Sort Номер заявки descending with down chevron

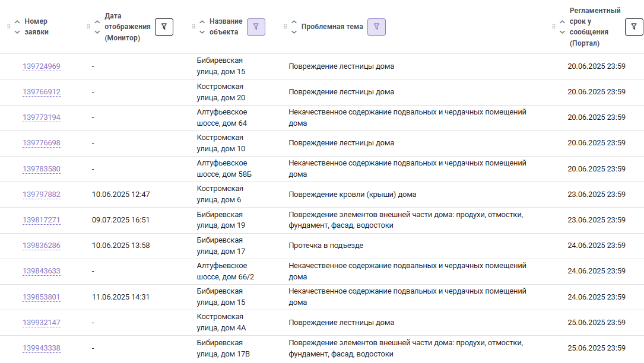[17, 32]
